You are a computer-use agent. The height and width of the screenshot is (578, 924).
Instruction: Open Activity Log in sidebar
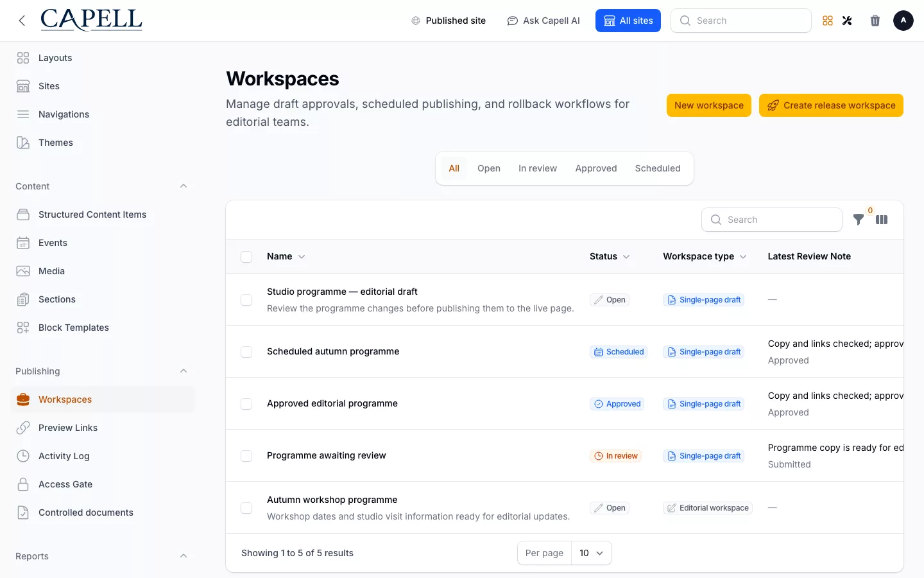coord(103,456)
